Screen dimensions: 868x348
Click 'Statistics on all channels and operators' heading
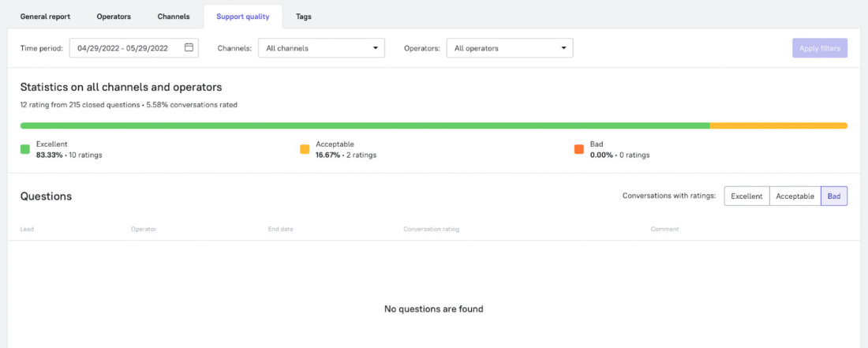pyautogui.click(x=122, y=88)
